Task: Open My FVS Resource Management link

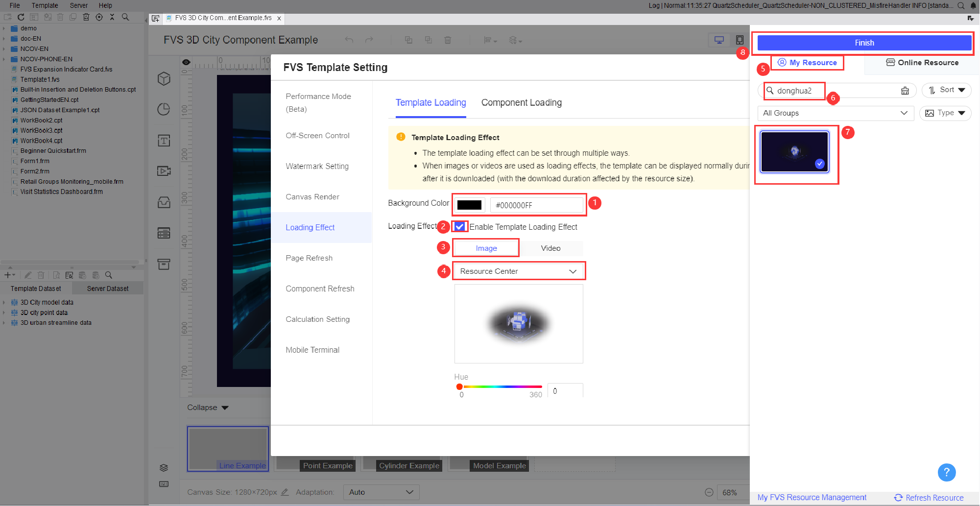Action: 812,497
